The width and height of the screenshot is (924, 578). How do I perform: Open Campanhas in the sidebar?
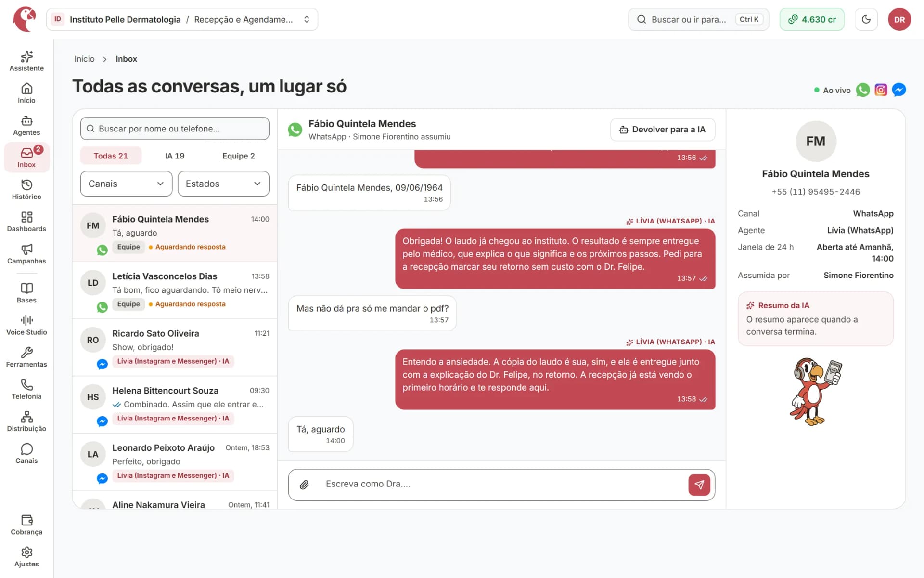pyautogui.click(x=26, y=254)
